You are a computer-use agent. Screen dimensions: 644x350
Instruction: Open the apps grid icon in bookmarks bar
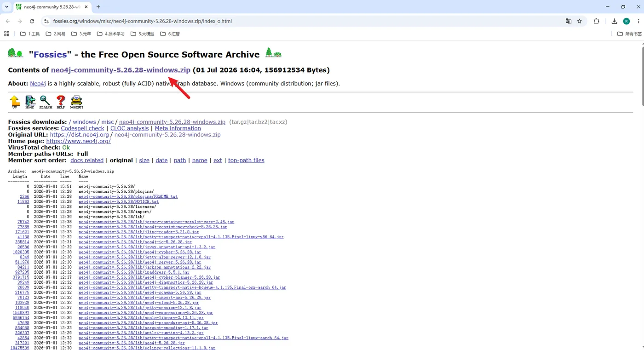pos(6,34)
